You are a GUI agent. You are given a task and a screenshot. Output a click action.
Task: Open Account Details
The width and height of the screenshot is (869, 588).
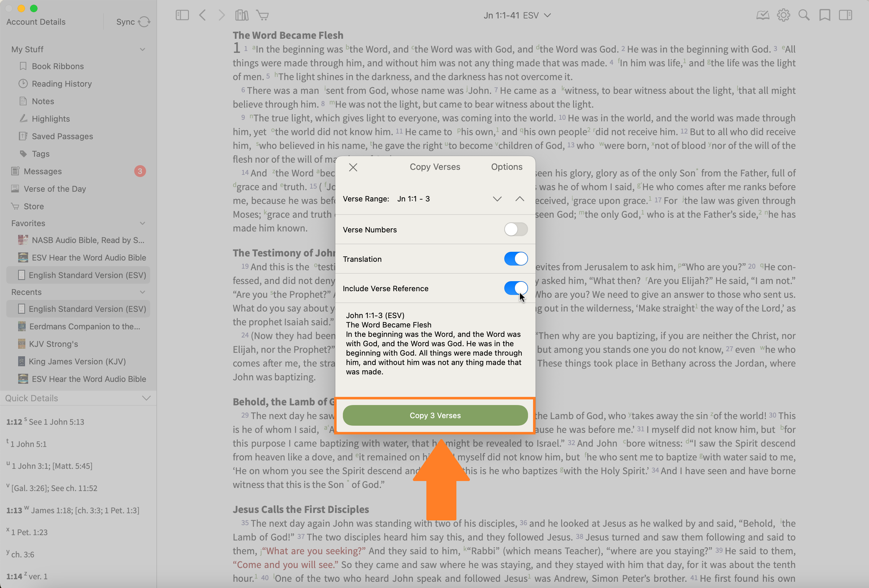(36, 22)
